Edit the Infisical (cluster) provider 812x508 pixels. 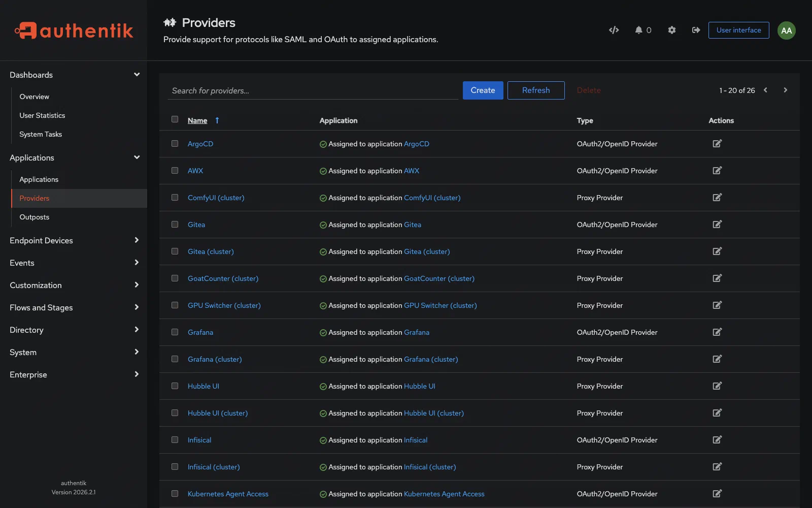click(717, 467)
